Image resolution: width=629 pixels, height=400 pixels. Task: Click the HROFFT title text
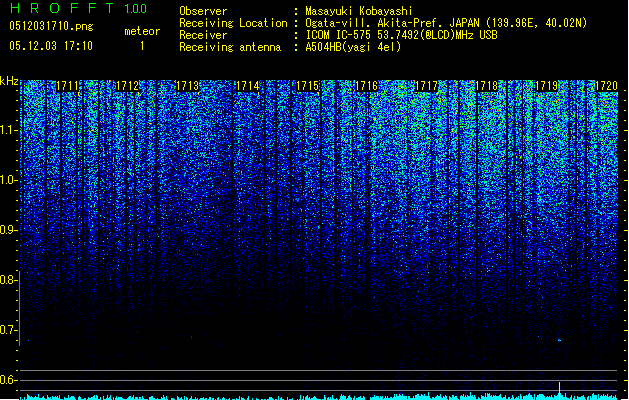pyautogui.click(x=62, y=8)
